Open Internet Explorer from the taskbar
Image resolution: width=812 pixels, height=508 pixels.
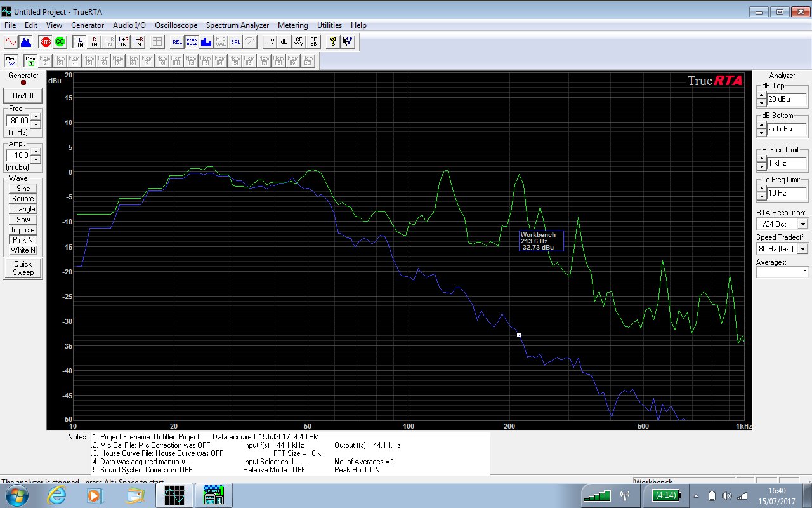(x=58, y=495)
